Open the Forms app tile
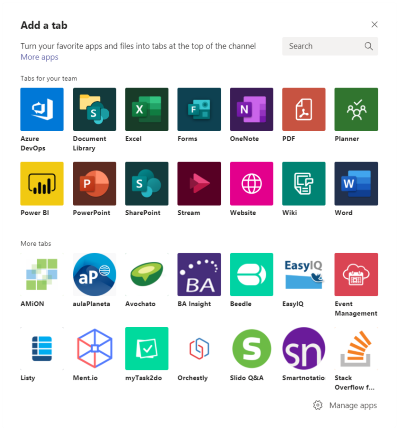 click(199, 109)
